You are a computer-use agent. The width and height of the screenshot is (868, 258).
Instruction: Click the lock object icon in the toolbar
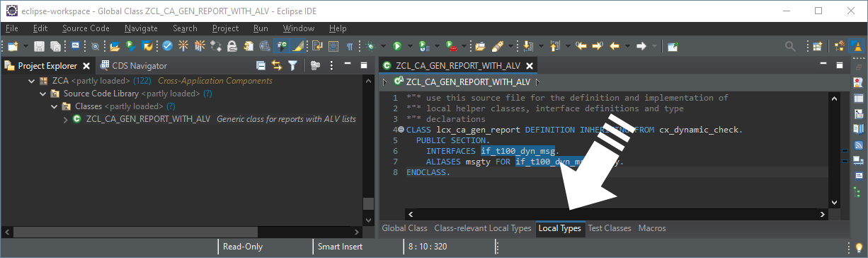(x=232, y=46)
